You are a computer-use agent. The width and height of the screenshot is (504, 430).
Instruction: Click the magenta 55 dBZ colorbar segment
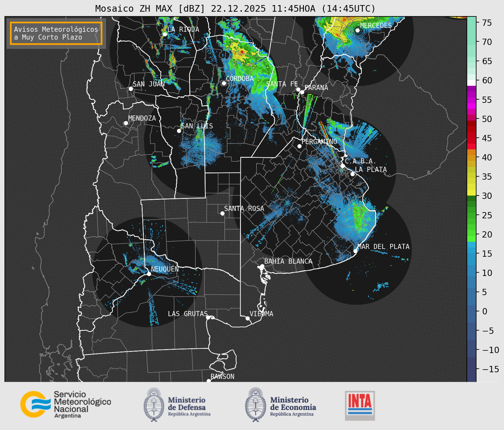coord(471,100)
